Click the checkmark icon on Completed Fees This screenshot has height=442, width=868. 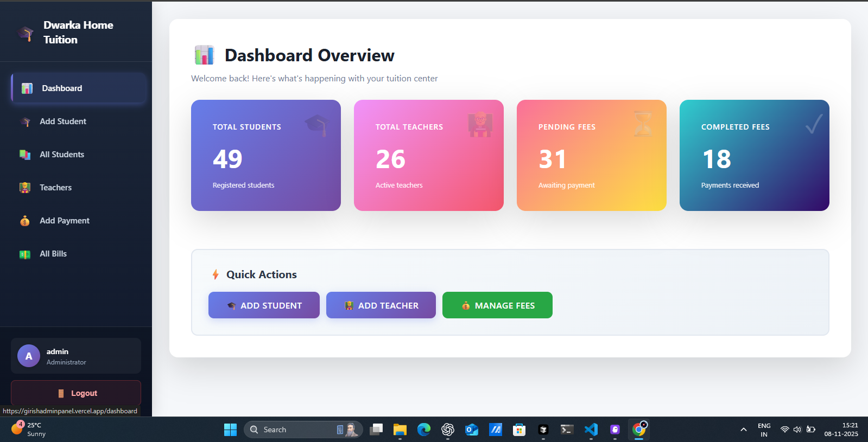point(814,124)
